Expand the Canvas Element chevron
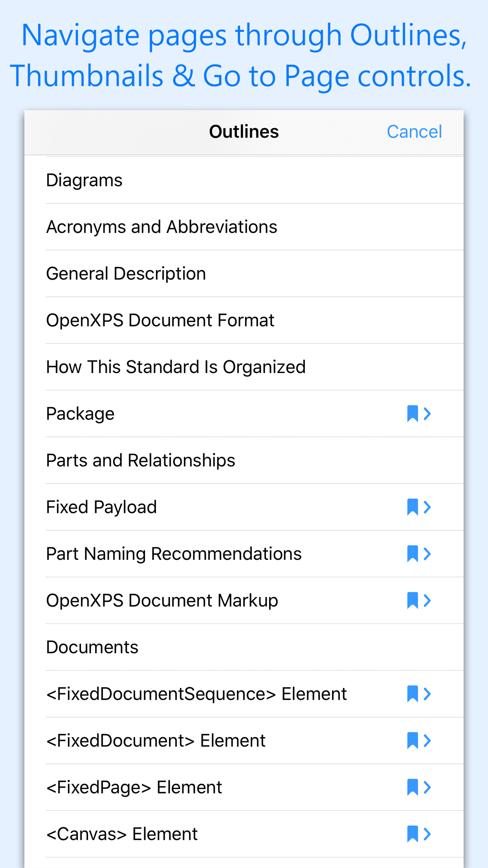 click(x=428, y=834)
